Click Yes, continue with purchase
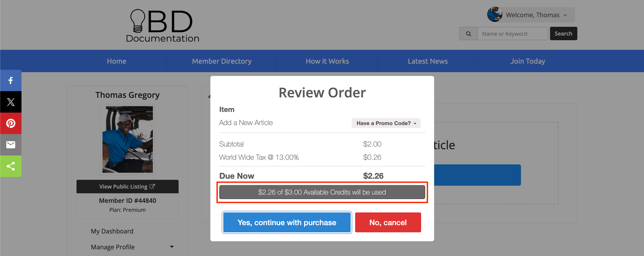 [x=286, y=222]
